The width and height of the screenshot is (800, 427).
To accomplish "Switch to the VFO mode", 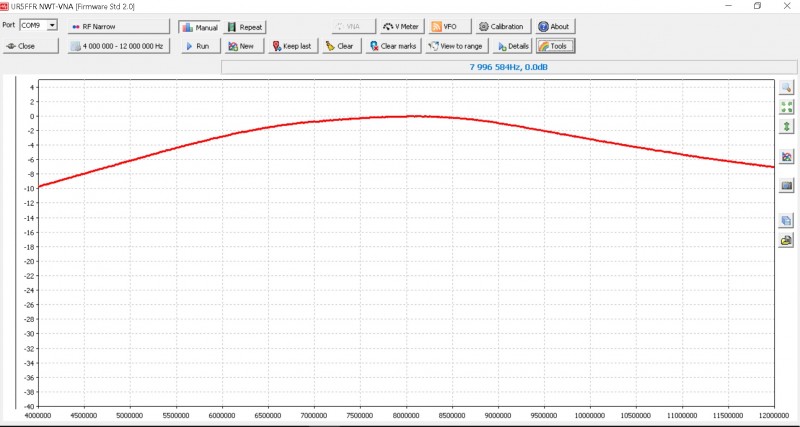I will pos(445,27).
